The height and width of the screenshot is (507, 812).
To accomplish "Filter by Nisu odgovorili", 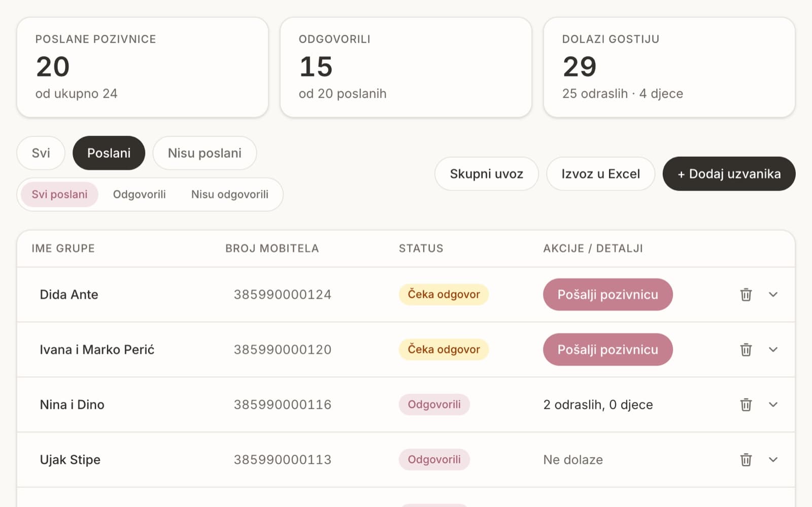I will (x=230, y=194).
